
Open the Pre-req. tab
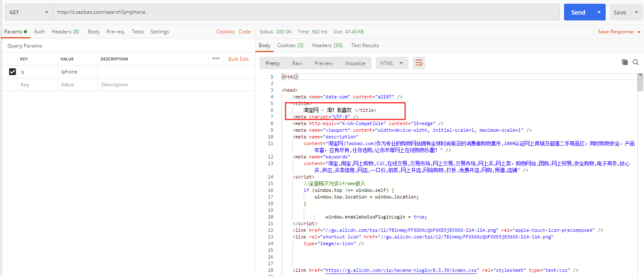click(x=115, y=32)
